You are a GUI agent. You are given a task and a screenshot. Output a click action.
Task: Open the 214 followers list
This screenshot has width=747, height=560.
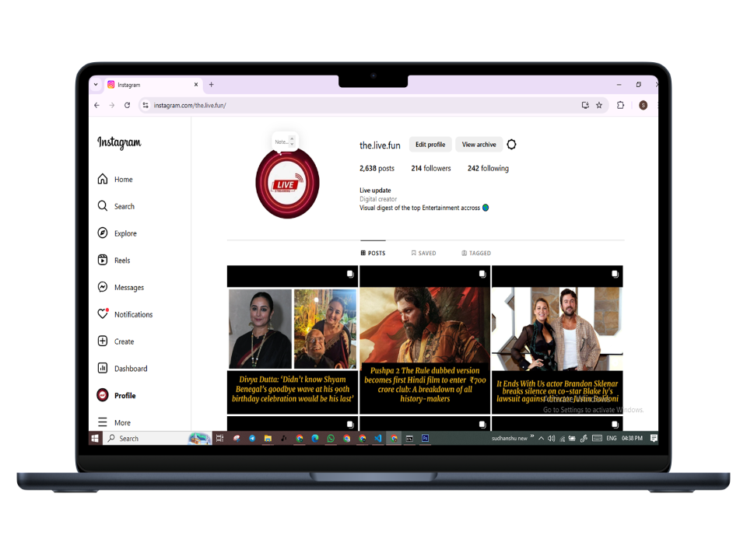(x=431, y=169)
